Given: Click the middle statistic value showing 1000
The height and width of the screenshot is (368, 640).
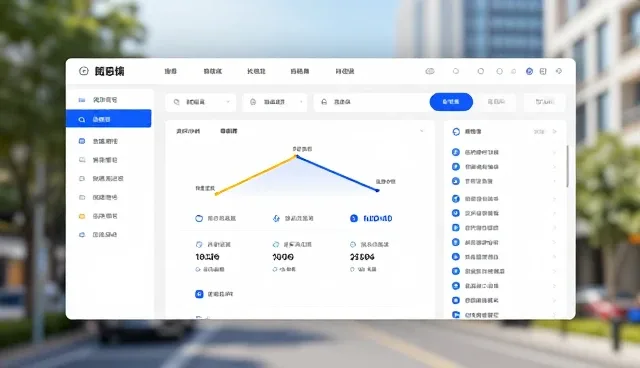Looking at the screenshot, I should point(283,257).
